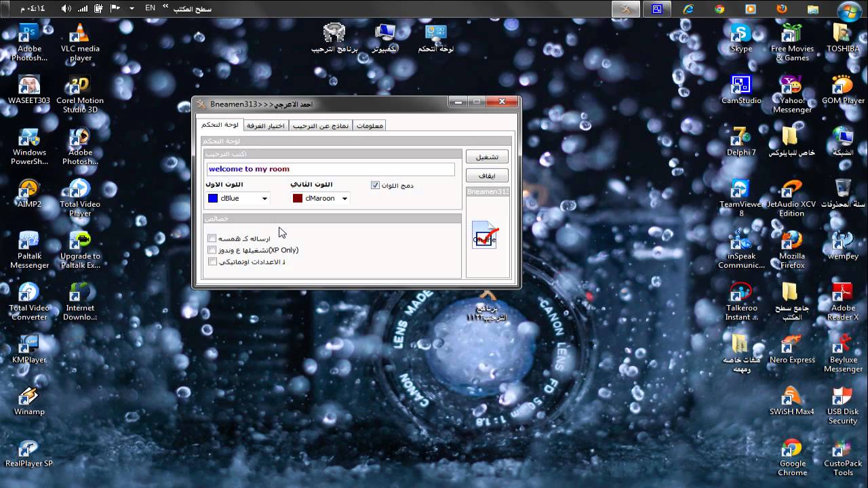This screenshot has width=868, height=488.
Task: Open Paltalk Messenger desktop icon
Action: tap(29, 250)
